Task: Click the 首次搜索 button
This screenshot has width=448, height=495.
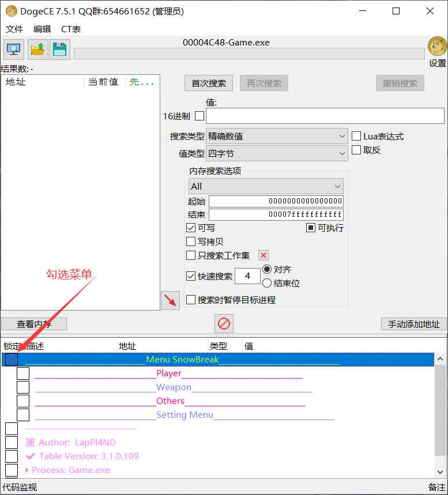Action: [209, 83]
